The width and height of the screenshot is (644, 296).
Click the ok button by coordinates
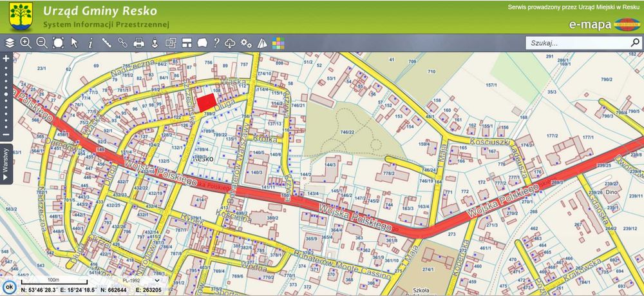tap(8, 286)
